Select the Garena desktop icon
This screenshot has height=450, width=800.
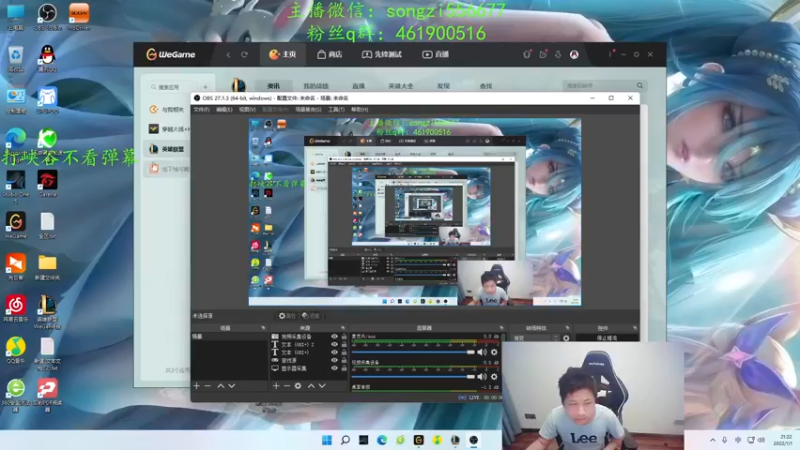click(x=47, y=183)
